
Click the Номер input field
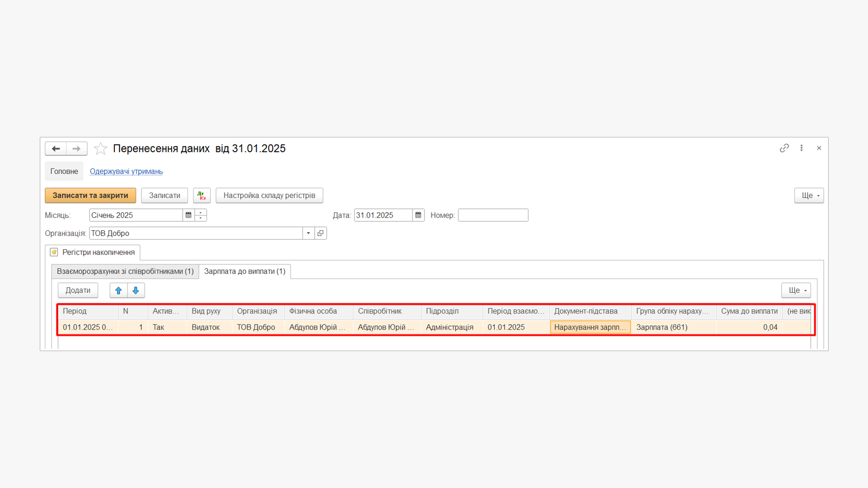(x=493, y=216)
